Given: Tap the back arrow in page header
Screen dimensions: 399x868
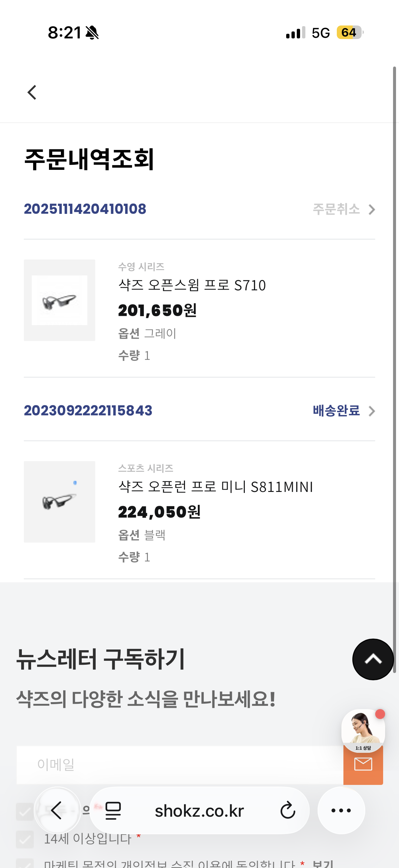Looking at the screenshot, I should tap(32, 92).
